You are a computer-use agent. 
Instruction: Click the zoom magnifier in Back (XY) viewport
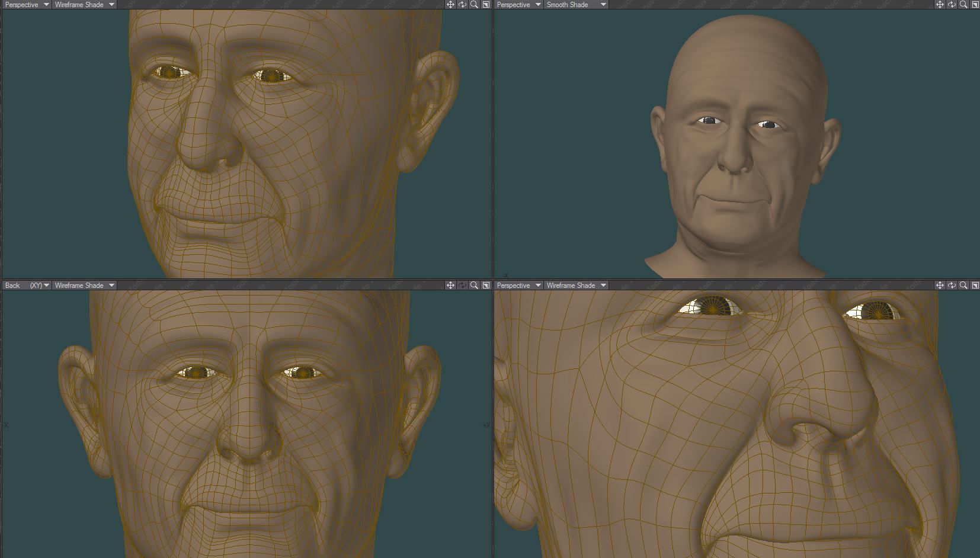474,286
